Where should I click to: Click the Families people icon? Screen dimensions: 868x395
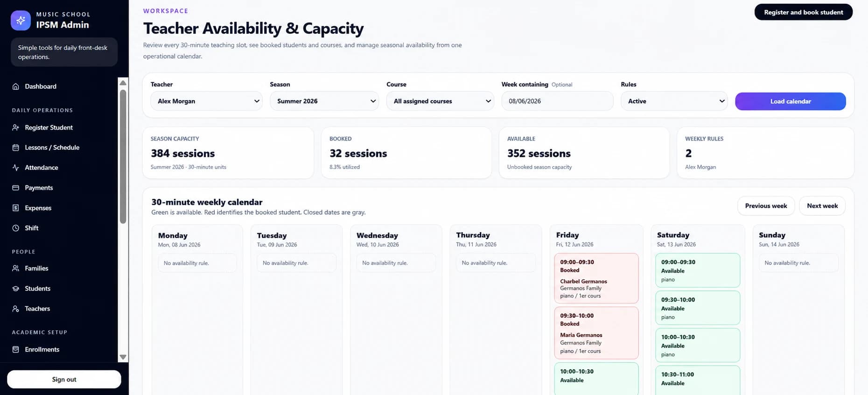click(16, 268)
